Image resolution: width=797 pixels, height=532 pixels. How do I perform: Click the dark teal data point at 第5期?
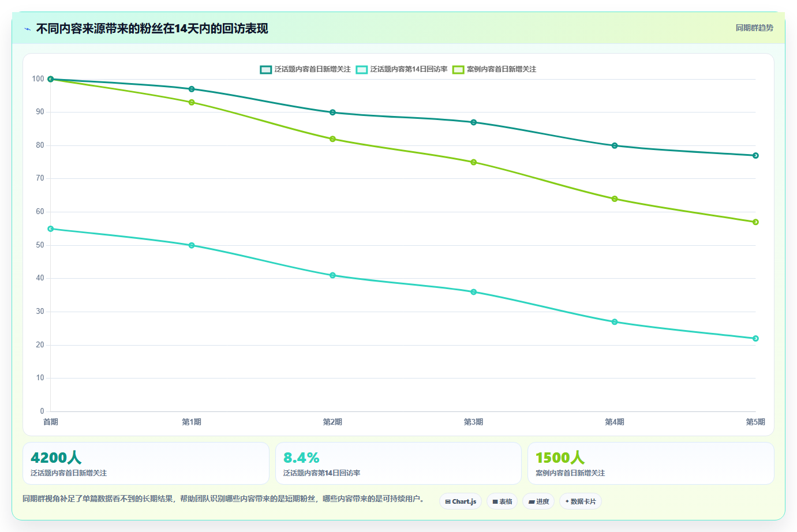(x=755, y=156)
